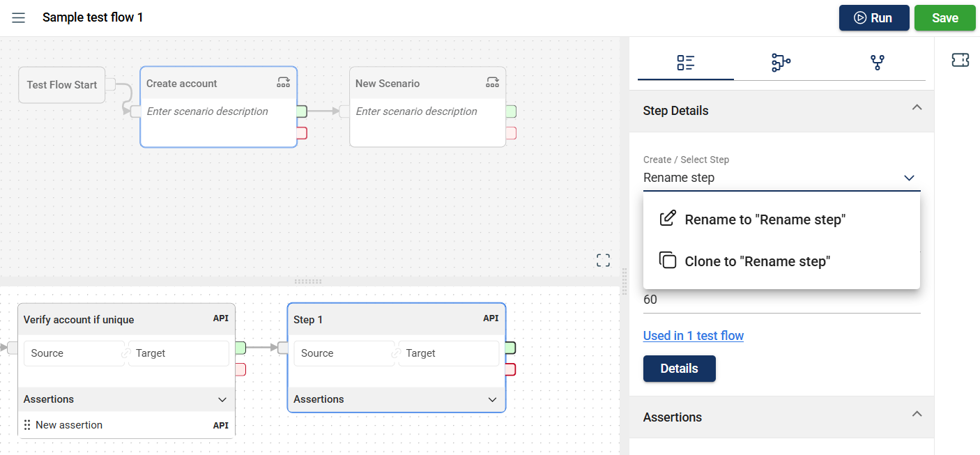
Task: Switch to the branch tab
Action: pos(877,63)
